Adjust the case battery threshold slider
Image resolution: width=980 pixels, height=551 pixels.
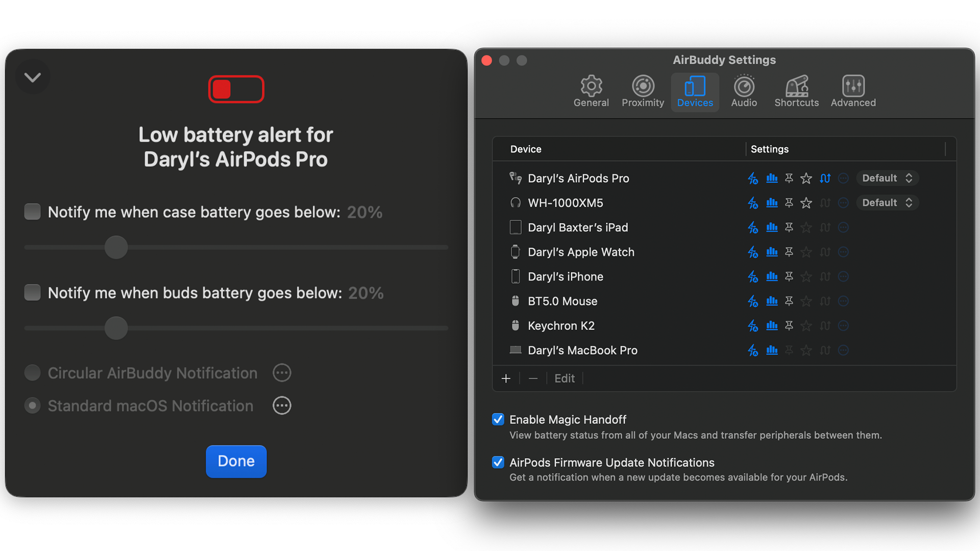click(116, 247)
